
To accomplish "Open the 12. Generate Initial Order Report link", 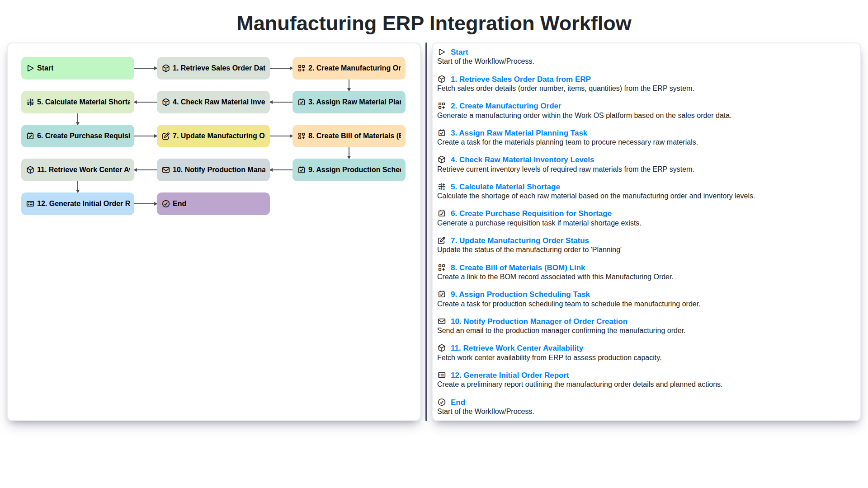I will (x=509, y=375).
